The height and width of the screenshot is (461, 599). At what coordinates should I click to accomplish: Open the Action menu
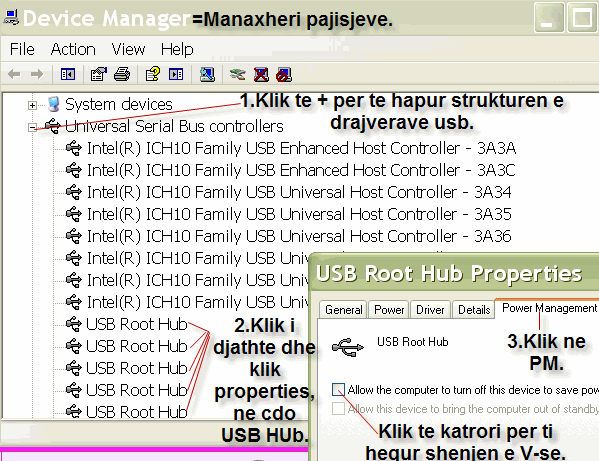click(x=73, y=49)
